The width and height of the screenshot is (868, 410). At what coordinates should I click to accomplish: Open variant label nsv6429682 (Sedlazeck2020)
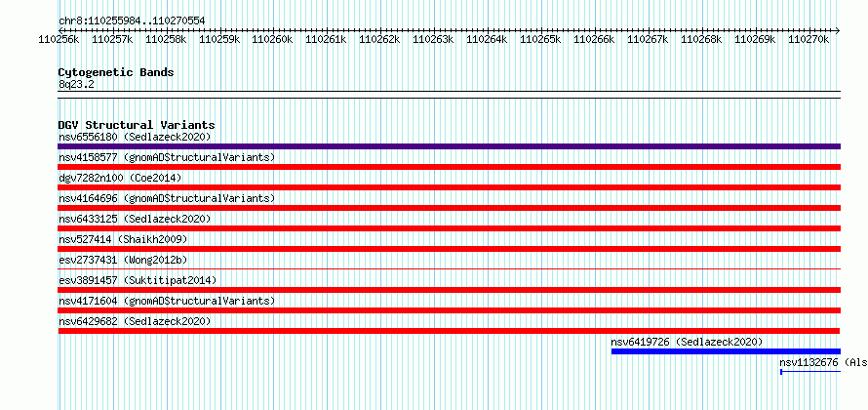(135, 321)
